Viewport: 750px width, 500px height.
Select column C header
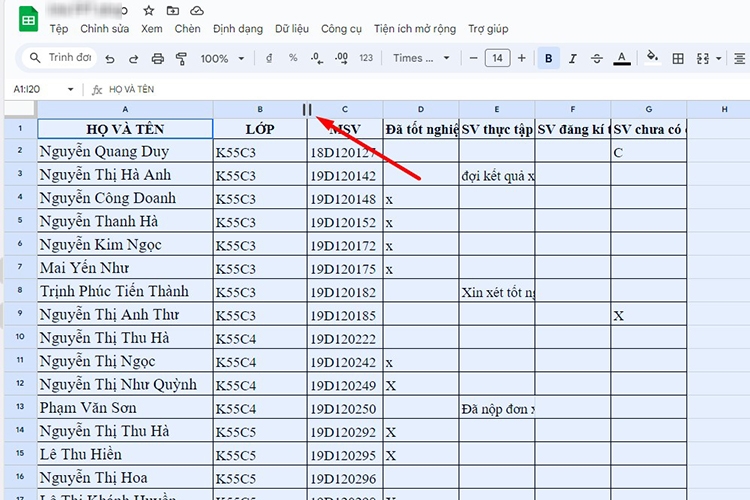point(345,109)
